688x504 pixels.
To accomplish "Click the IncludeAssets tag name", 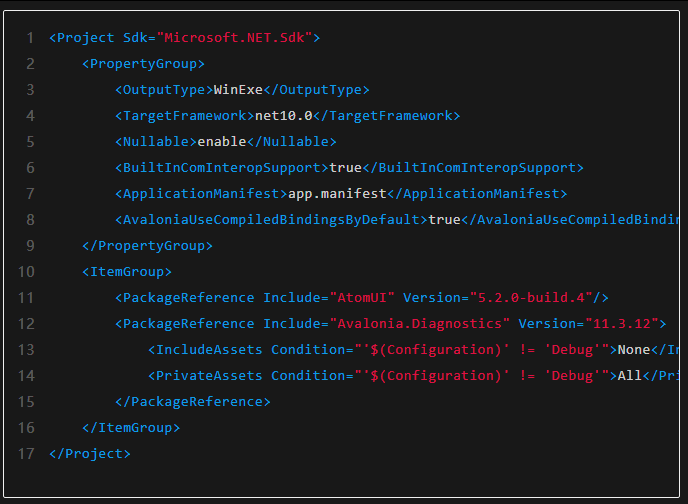I will point(209,350).
